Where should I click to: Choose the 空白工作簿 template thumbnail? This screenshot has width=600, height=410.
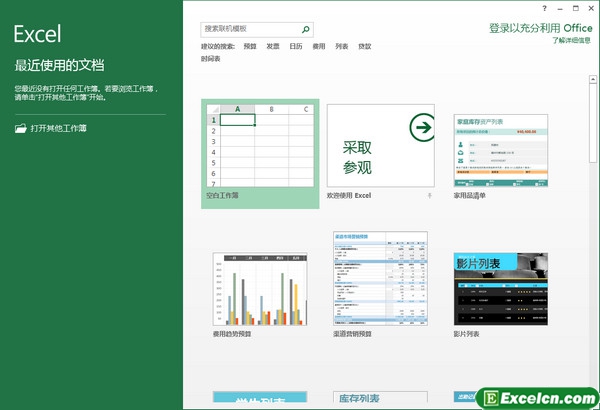click(x=260, y=146)
